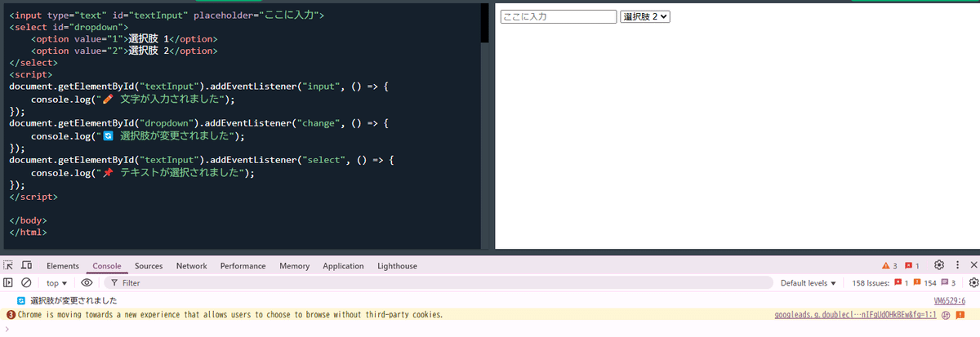Expand the grouped message count badge 3
The width and height of the screenshot is (980, 337).
(x=11, y=315)
